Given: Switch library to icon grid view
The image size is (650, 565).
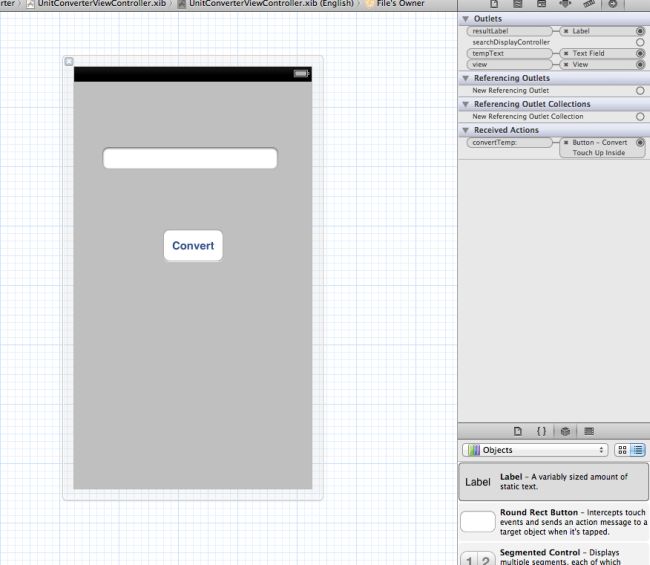Looking at the screenshot, I should [x=622, y=450].
